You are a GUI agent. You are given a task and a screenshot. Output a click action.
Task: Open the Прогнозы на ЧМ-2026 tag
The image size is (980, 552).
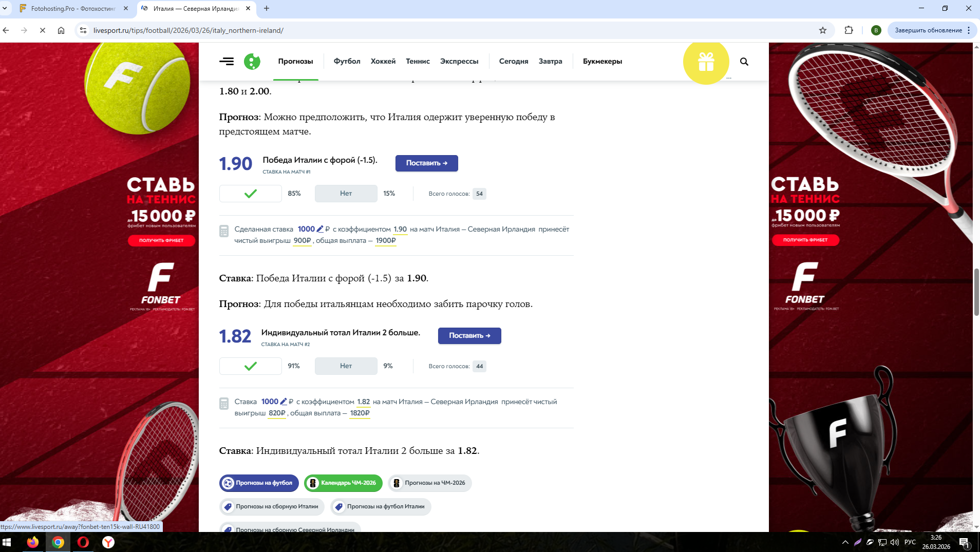430,483
